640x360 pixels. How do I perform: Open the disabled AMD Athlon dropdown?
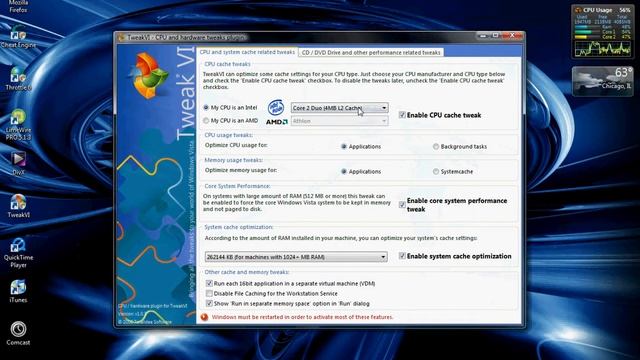tap(340, 121)
